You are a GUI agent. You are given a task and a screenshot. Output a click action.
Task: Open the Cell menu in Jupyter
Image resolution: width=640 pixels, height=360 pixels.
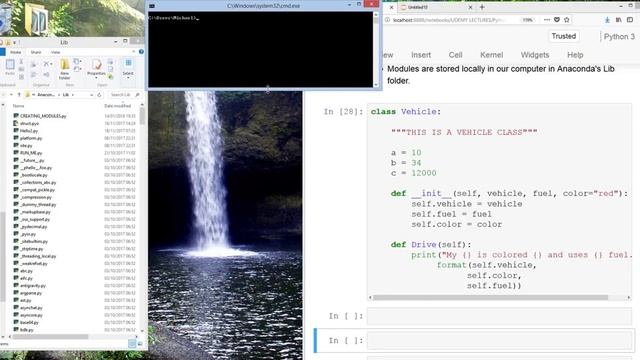click(x=455, y=55)
